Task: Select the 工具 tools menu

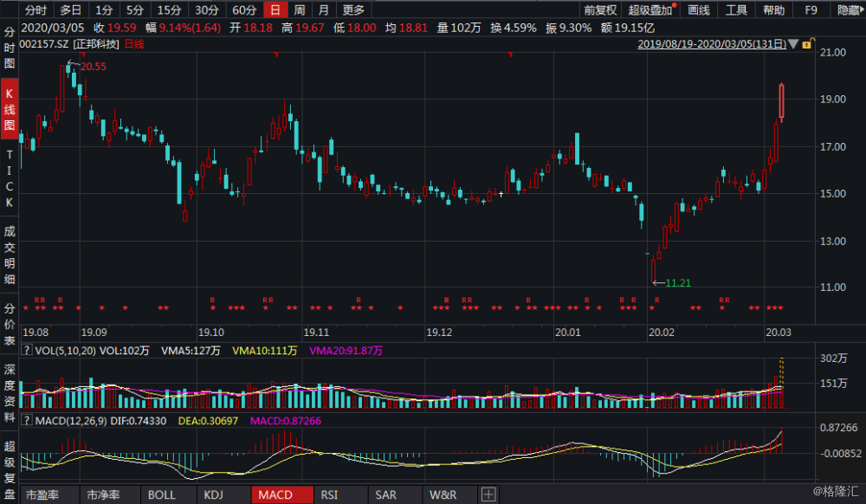Action: [x=738, y=10]
